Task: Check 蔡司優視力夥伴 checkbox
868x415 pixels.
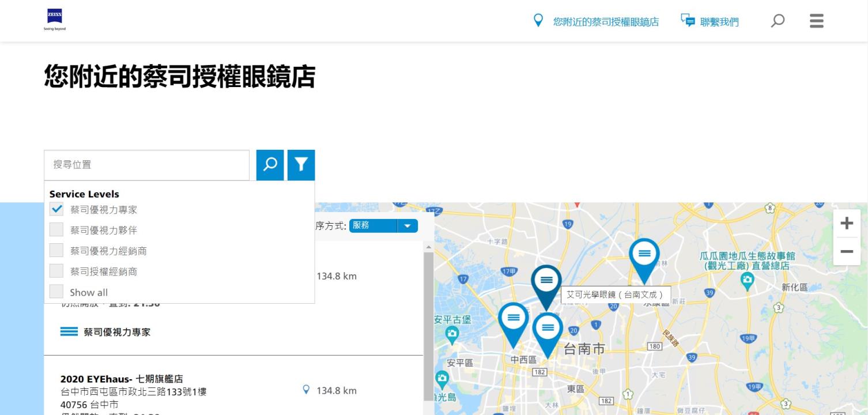Action: coord(56,230)
